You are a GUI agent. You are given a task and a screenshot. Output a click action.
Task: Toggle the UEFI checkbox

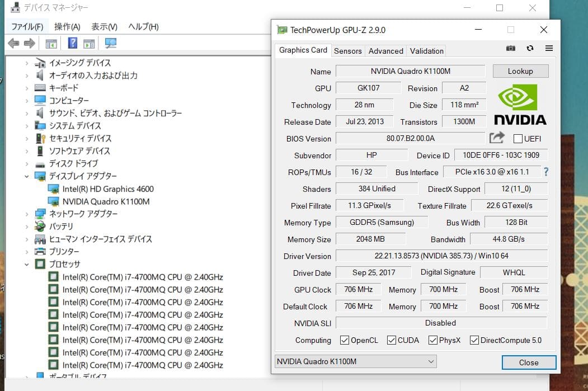[x=518, y=139]
